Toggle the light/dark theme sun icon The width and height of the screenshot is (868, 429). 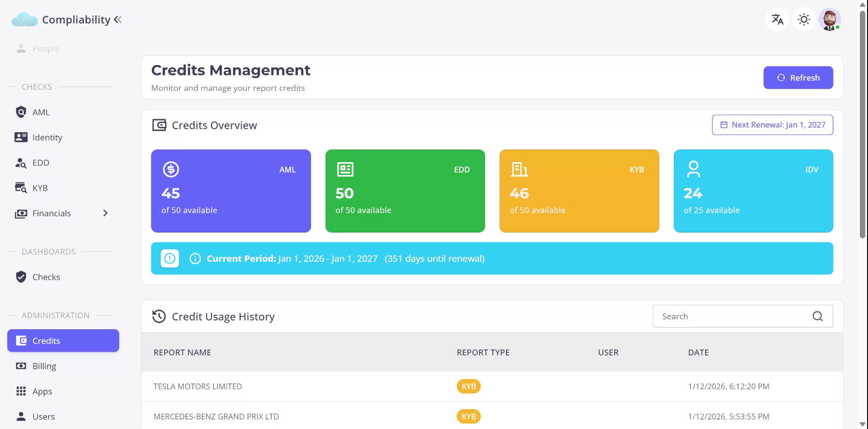(804, 19)
